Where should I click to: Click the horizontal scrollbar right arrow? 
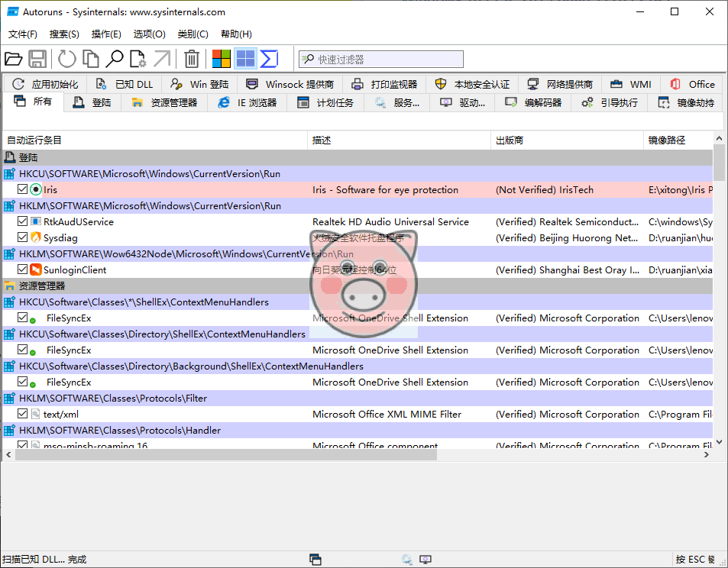(x=706, y=455)
